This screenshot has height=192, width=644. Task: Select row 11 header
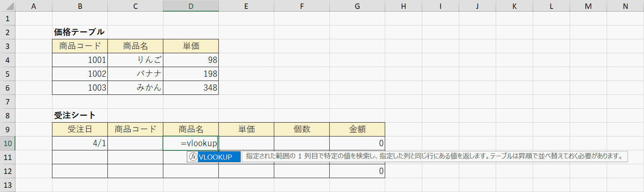8,157
